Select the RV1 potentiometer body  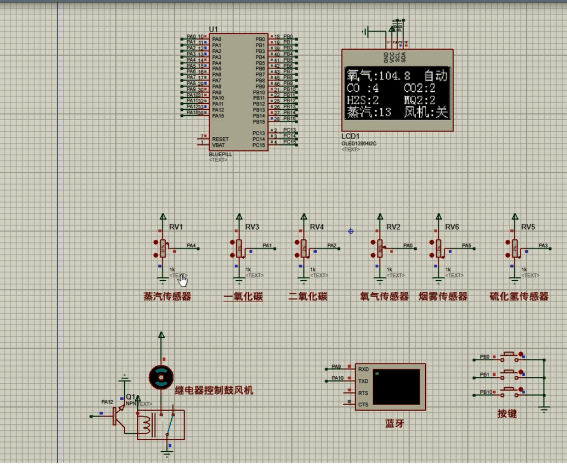click(163, 248)
